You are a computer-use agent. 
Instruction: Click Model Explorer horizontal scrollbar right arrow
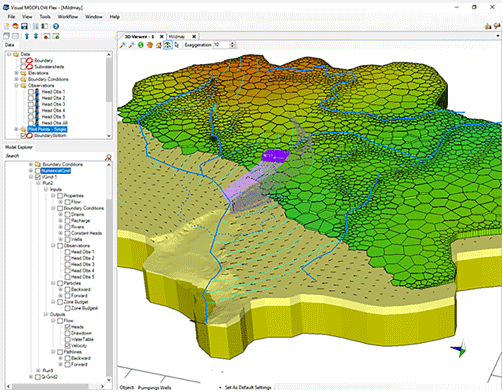coord(102,387)
